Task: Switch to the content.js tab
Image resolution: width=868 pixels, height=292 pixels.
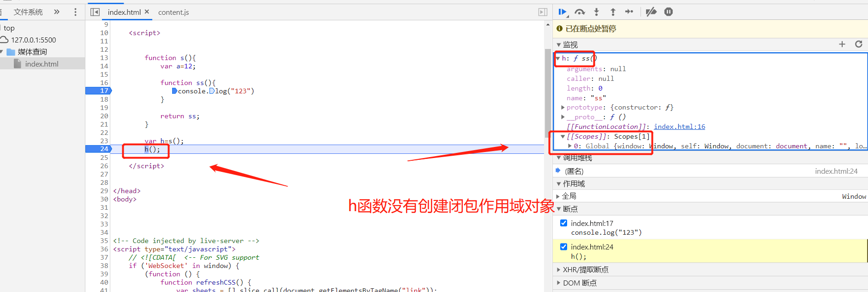Action: pos(174,12)
